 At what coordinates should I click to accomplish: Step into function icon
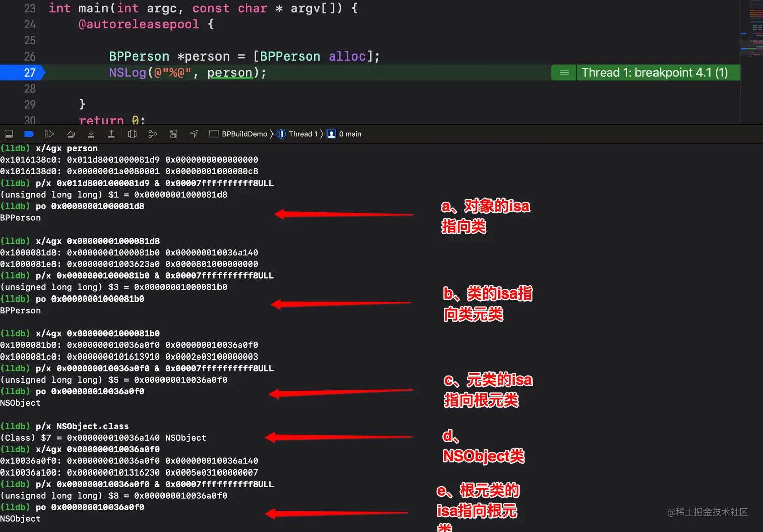coord(91,134)
